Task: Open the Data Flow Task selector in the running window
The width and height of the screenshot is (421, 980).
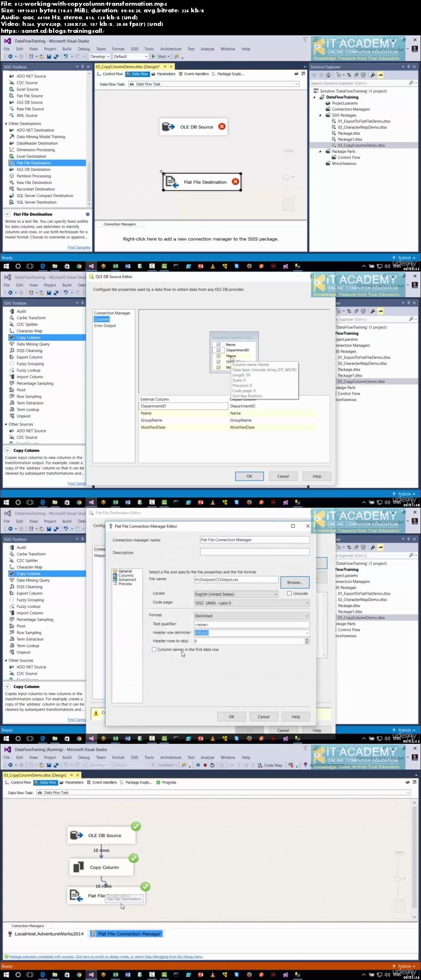Action: [224, 793]
